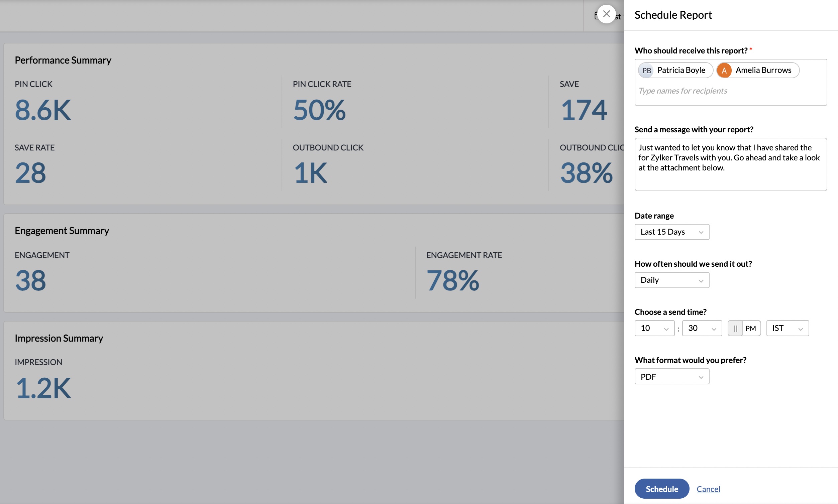Click the Pin Click 8.6K metric
The width and height of the screenshot is (838, 504).
tap(43, 110)
